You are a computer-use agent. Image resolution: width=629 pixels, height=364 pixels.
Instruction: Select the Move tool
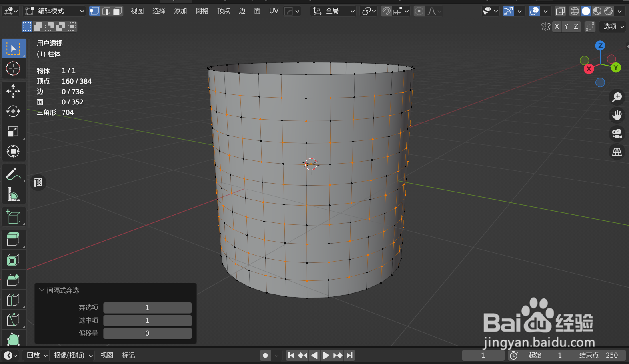tap(14, 91)
